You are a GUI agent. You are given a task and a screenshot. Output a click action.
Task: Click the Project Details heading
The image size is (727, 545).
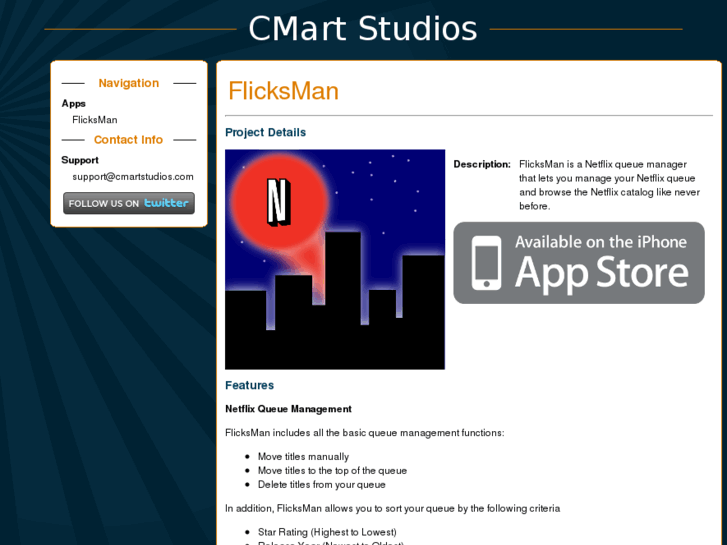coord(265,132)
